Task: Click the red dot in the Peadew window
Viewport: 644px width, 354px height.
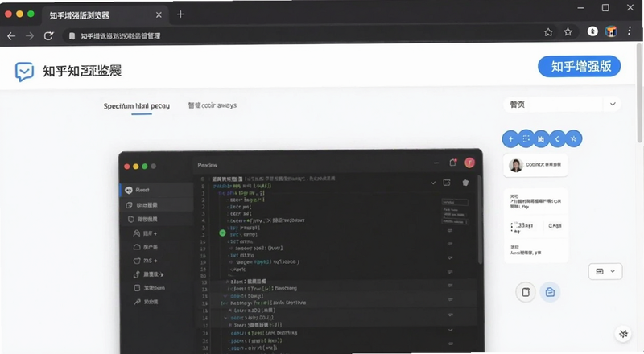Action: click(127, 167)
